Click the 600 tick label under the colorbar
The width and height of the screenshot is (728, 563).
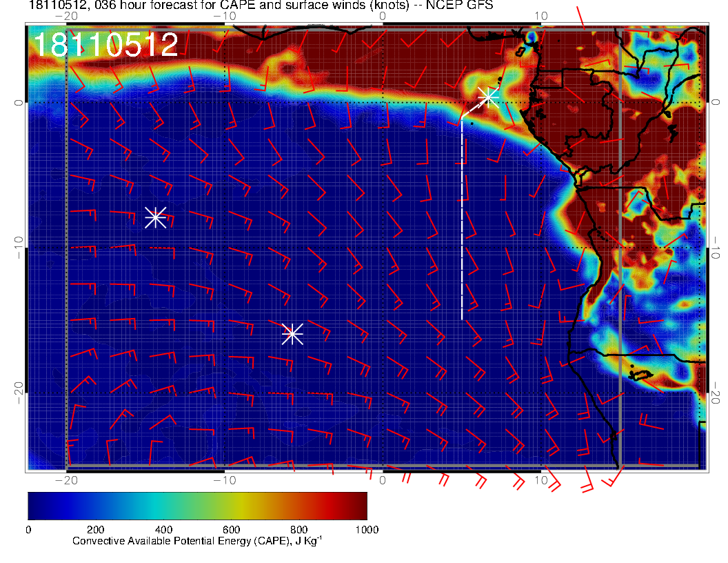[x=231, y=529]
